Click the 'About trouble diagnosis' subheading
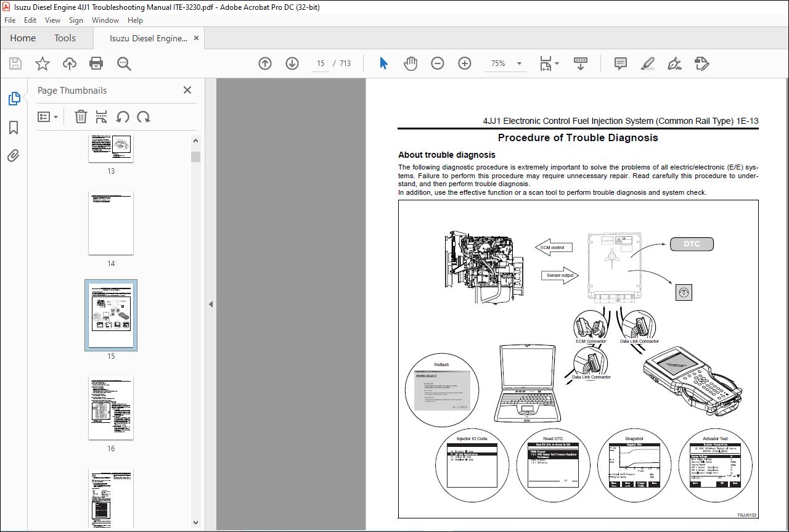The width and height of the screenshot is (789, 532). tap(446, 155)
